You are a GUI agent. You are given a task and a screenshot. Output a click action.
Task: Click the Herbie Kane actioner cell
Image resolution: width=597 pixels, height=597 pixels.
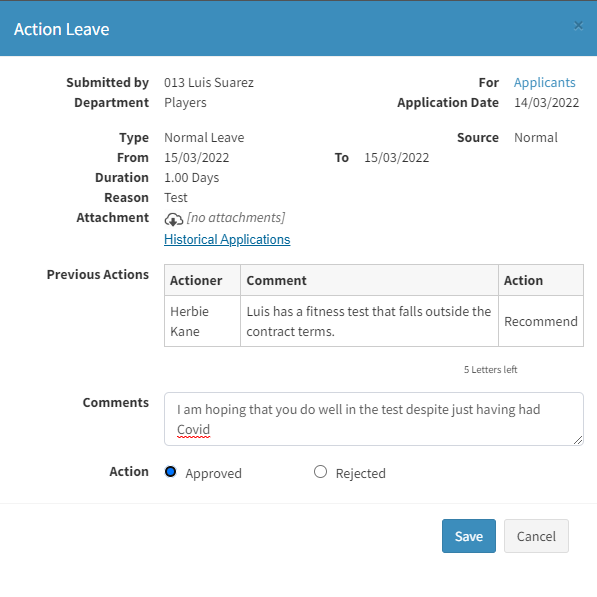(203, 321)
